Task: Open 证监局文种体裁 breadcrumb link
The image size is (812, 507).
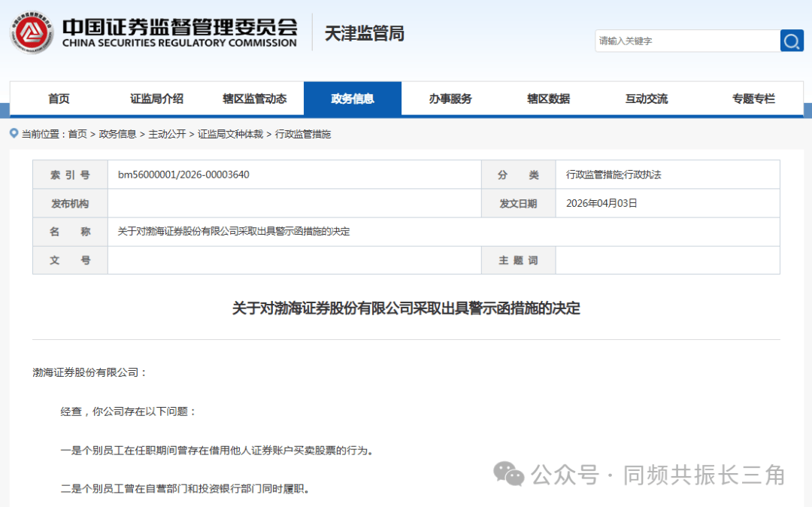Action: (x=230, y=134)
